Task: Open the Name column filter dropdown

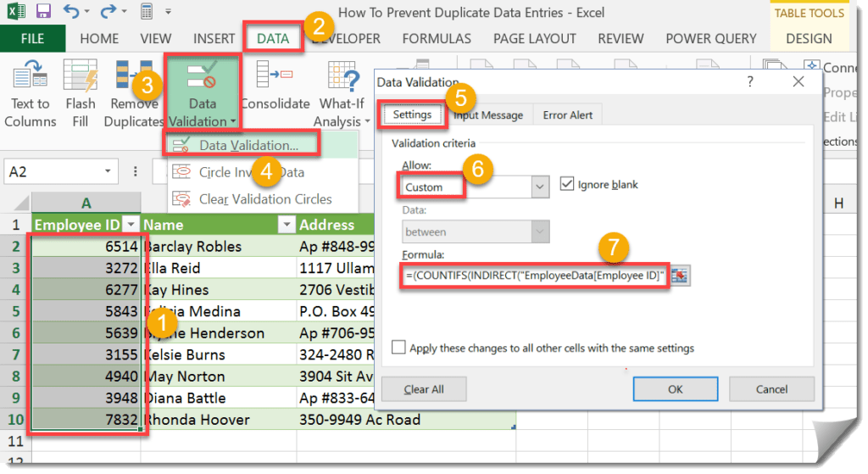Action: (287, 224)
